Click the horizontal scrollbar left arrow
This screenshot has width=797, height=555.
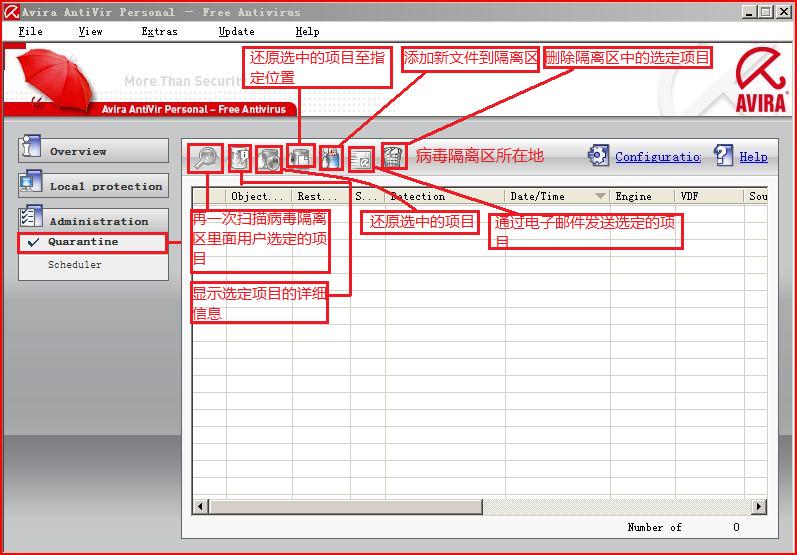200,506
